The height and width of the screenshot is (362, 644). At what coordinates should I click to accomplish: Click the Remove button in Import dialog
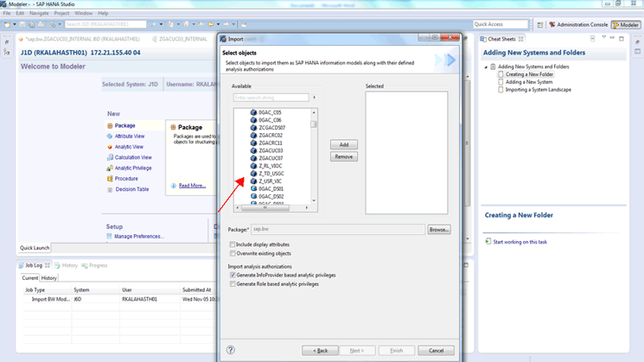tap(344, 156)
